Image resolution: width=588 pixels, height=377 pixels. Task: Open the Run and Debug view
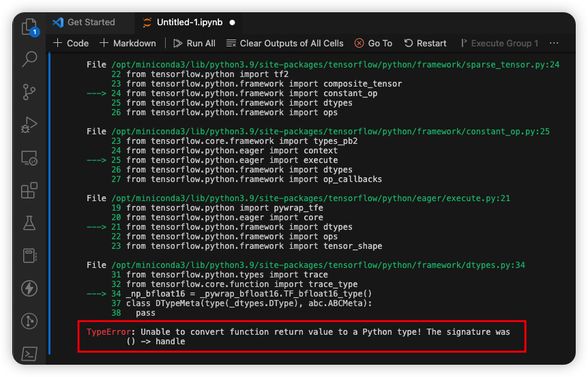click(x=29, y=125)
